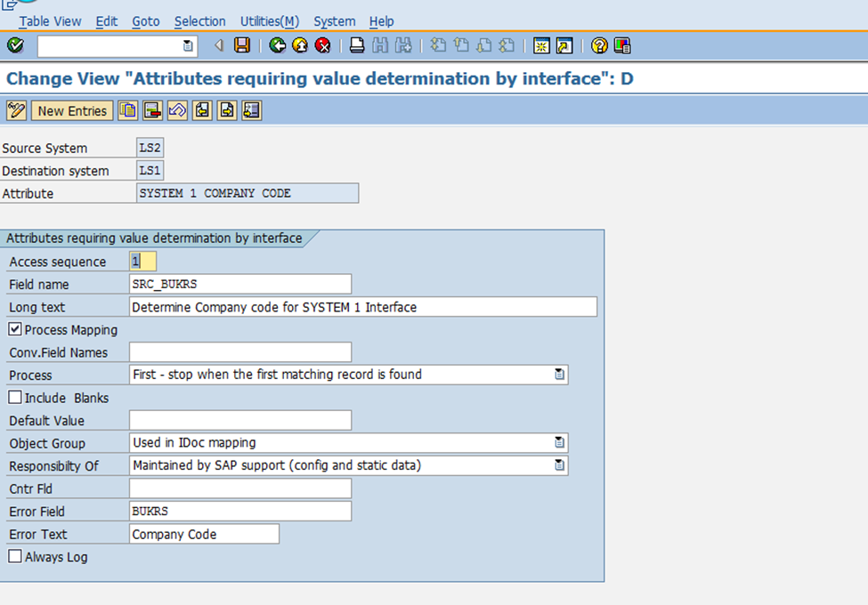Click the Save icon in the toolbar

[242, 45]
